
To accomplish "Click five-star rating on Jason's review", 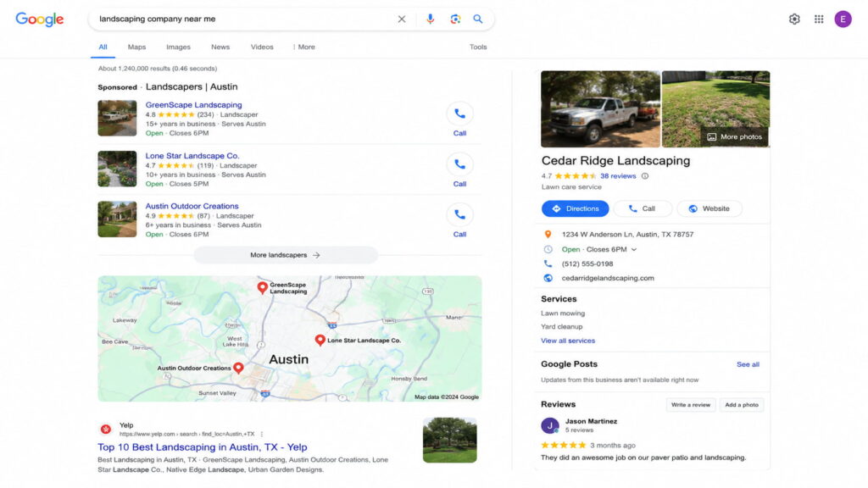I will [x=563, y=445].
